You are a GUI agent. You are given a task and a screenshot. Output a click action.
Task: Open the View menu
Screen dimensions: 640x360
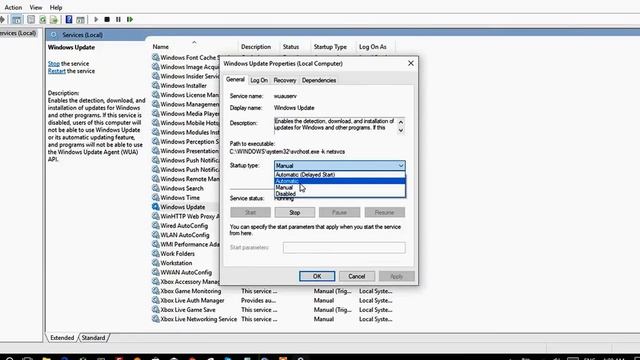click(36, 7)
